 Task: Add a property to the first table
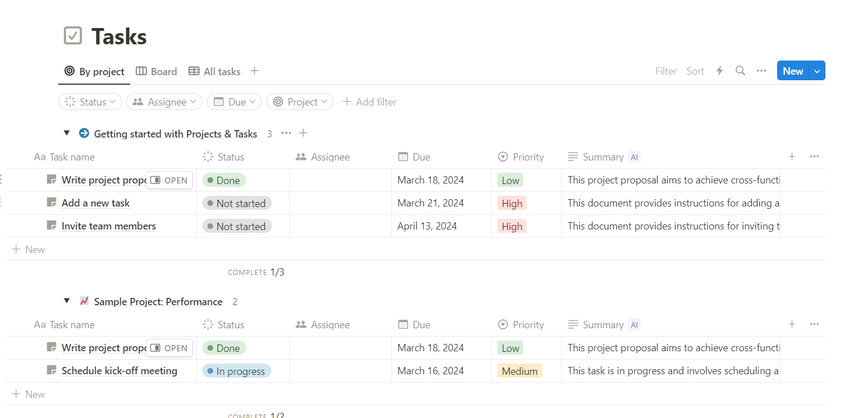coord(792,157)
